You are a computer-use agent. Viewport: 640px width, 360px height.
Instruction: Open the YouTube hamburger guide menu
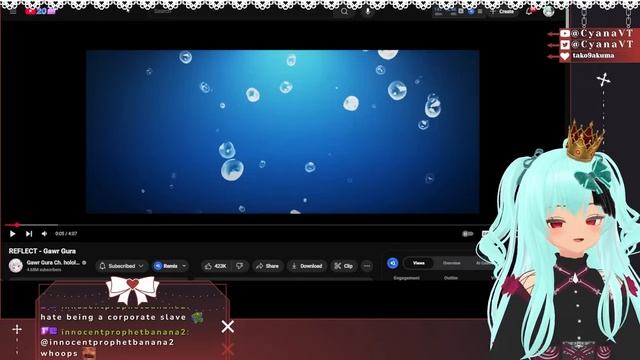pyautogui.click(x=13, y=12)
